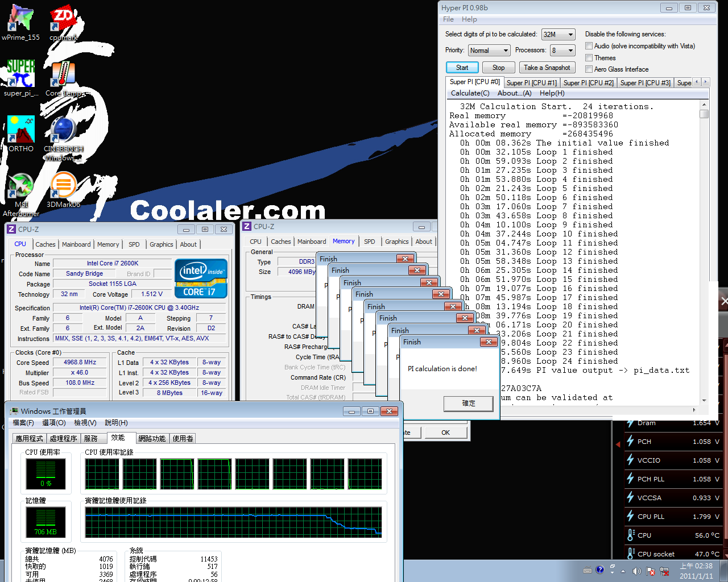The width and height of the screenshot is (728, 582).
Task: Open About tab in left CPU-Z window
Action: (x=188, y=244)
